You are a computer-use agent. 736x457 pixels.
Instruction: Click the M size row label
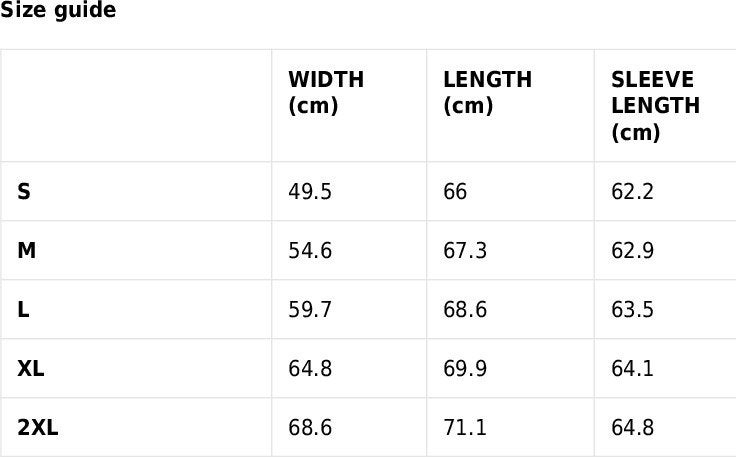tap(27, 250)
